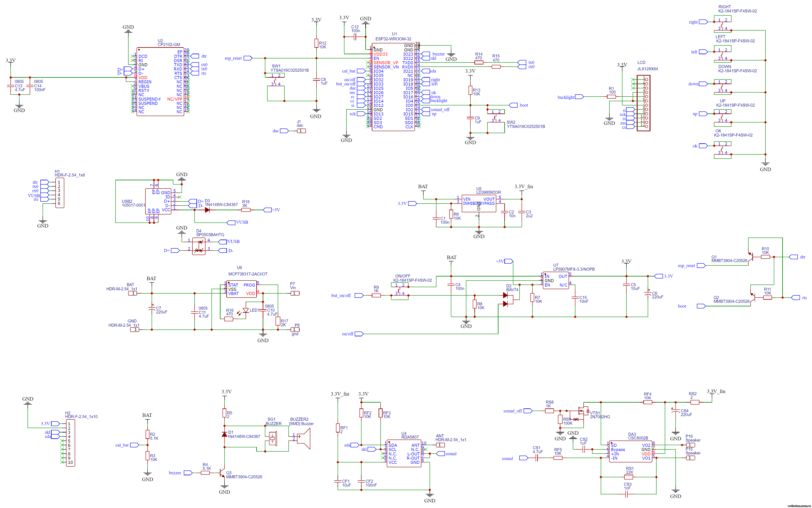This screenshot has width=812, height=508.
Task: Select the buzzer input port near R4
Action: pos(188,473)
